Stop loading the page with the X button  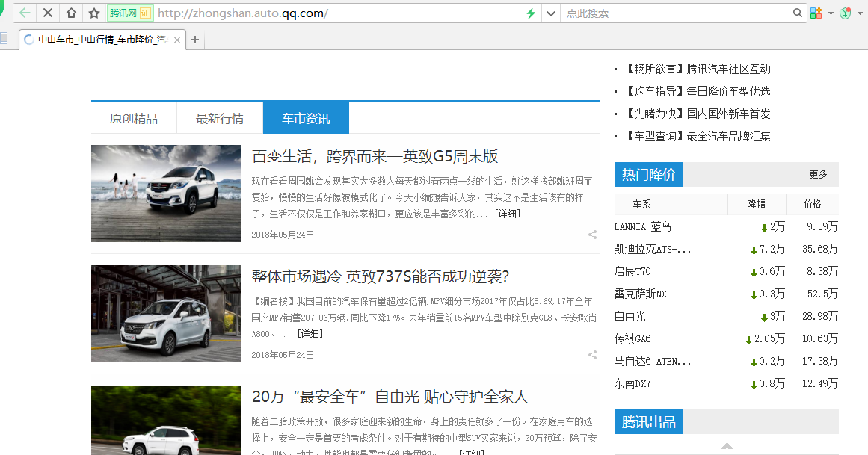click(x=48, y=13)
